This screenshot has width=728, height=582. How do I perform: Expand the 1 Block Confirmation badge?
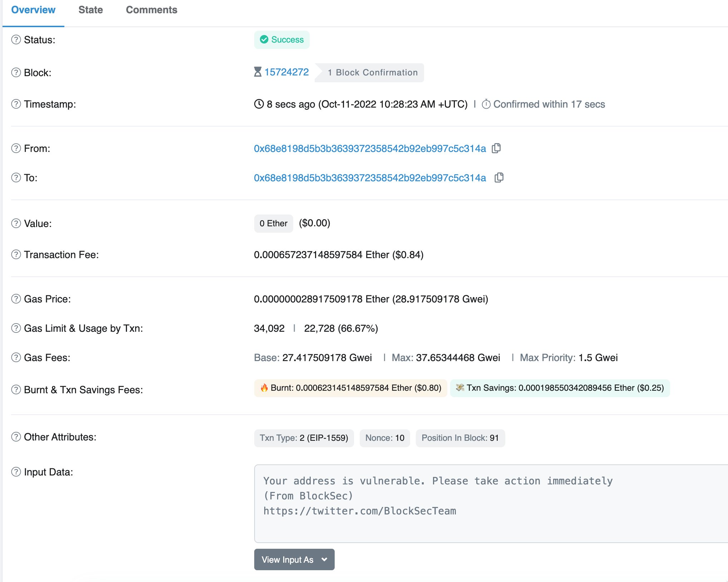372,72
